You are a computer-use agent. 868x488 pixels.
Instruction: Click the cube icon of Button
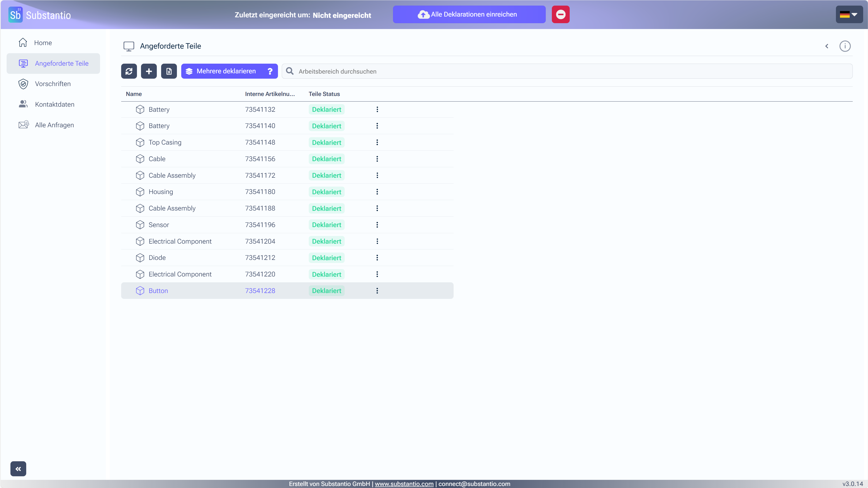[140, 290]
